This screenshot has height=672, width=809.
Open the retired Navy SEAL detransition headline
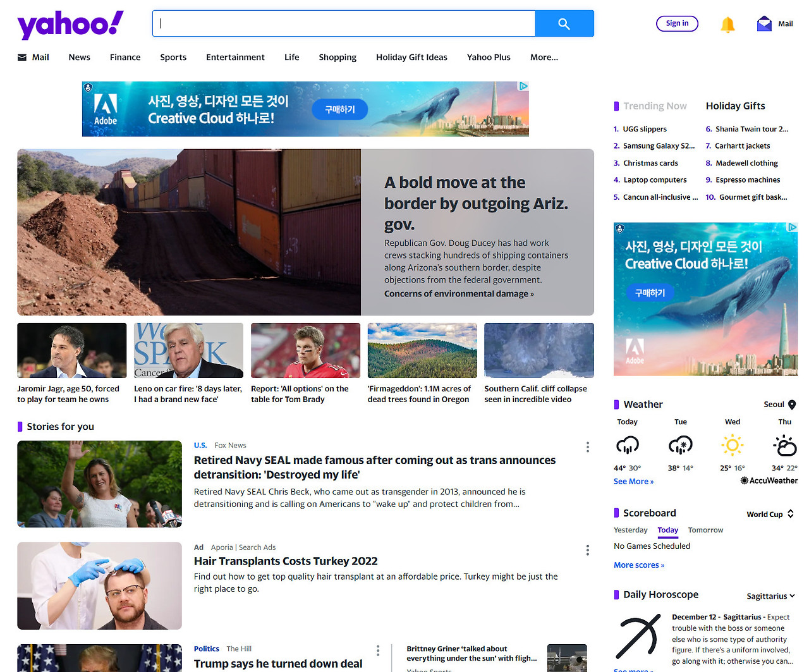[x=375, y=467]
